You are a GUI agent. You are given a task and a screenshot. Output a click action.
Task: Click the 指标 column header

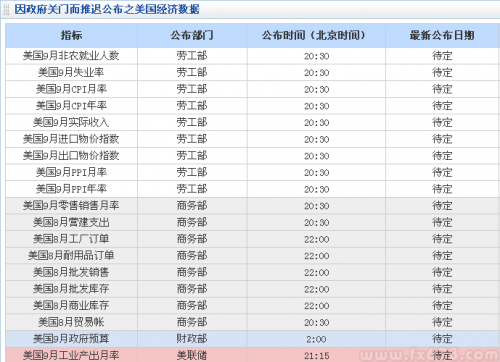tap(71, 35)
